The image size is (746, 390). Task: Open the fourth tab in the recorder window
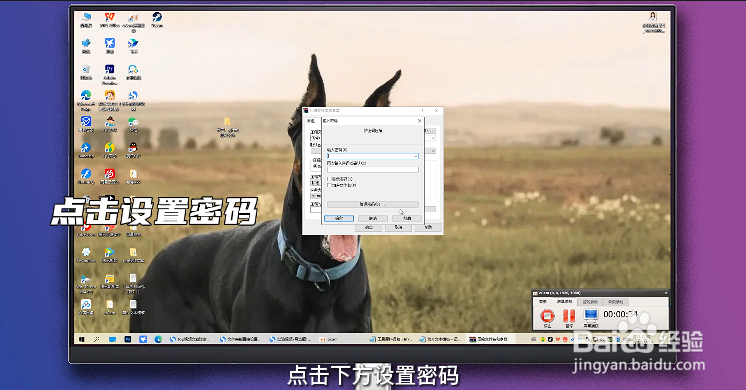[616, 302]
